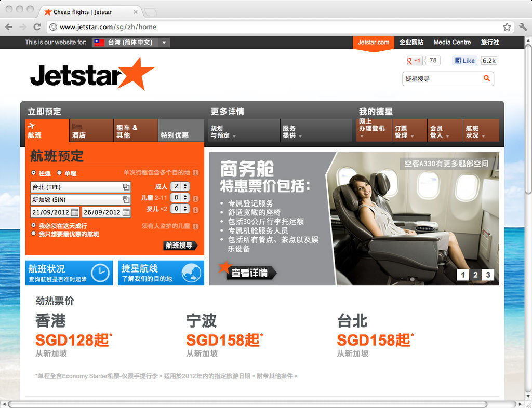Switch to the 特别优惠 tab

click(x=181, y=130)
